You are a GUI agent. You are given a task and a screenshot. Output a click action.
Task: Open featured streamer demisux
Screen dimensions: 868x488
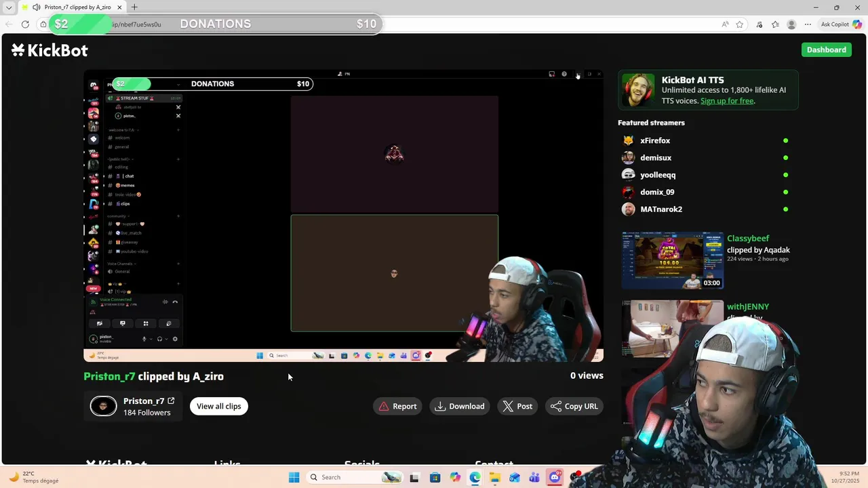[x=656, y=158]
